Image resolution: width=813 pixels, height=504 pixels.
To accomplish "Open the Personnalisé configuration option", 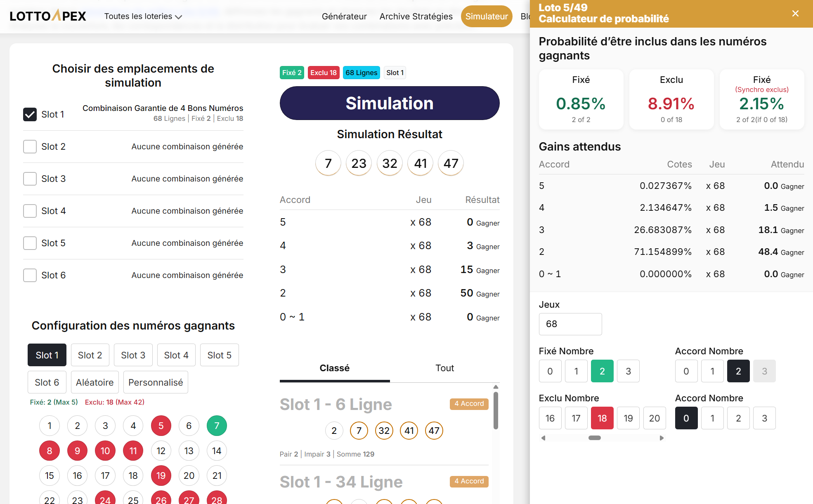I will coord(156,382).
